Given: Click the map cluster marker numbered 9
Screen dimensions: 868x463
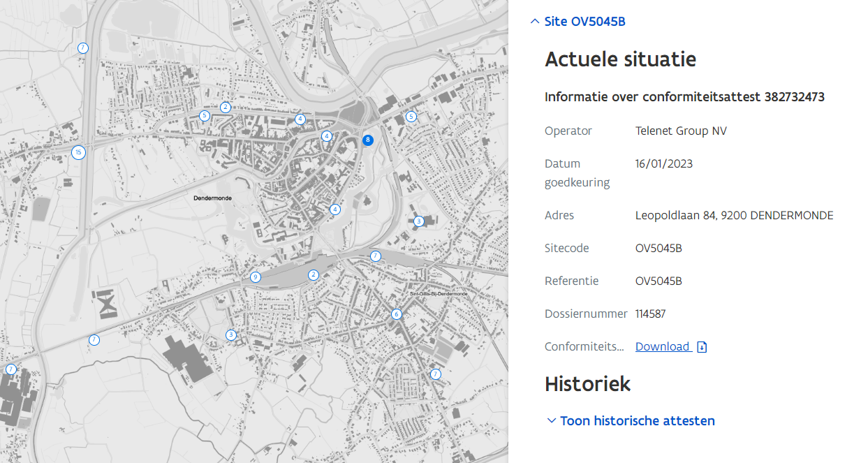Looking at the screenshot, I should tap(256, 277).
